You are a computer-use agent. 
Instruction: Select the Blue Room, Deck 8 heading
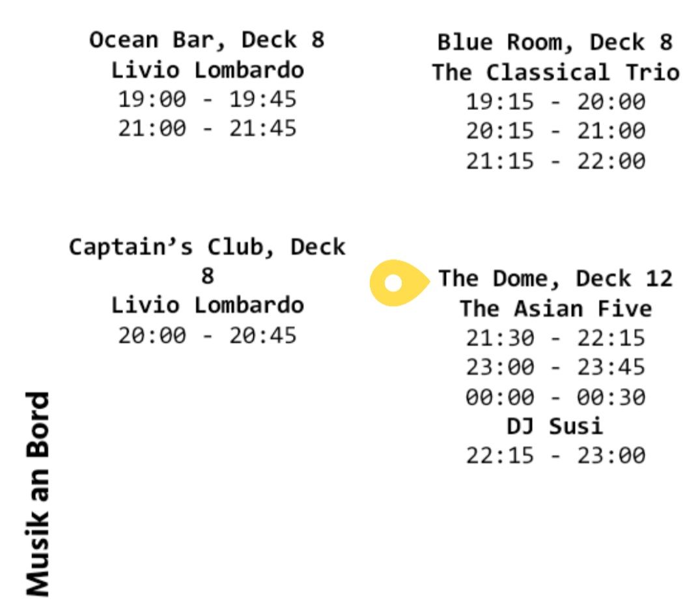tap(555, 43)
